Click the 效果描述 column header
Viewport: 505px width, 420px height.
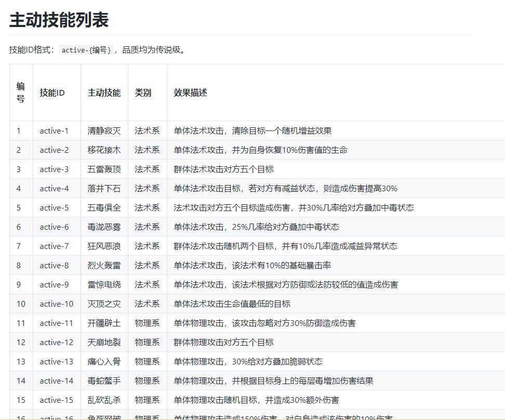click(x=190, y=93)
